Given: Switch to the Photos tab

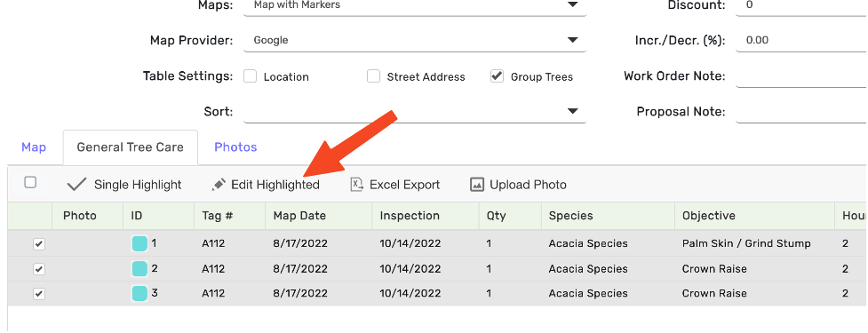Looking at the screenshot, I should pyautogui.click(x=235, y=147).
